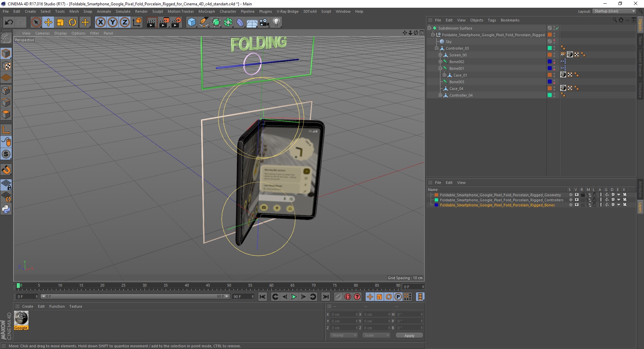Toggle Z axis lock
The height and width of the screenshot is (349, 644).
click(125, 22)
